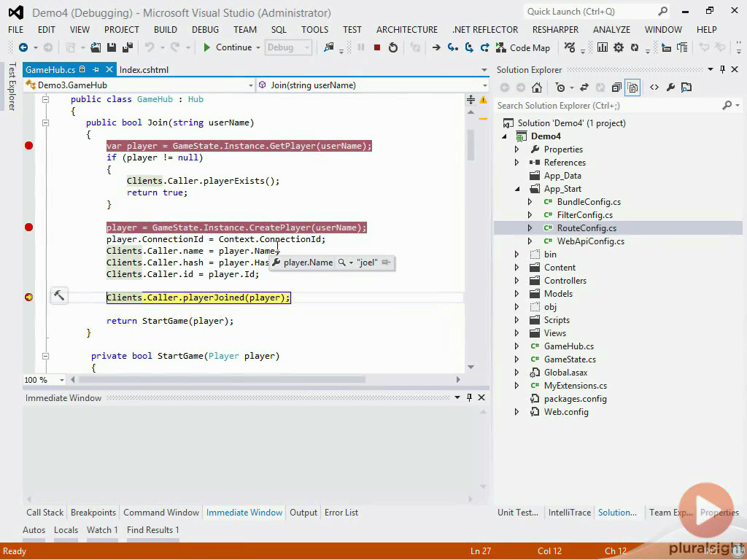747x560 pixels.
Task: Switch to the Index.cshtml tab
Action: point(144,70)
